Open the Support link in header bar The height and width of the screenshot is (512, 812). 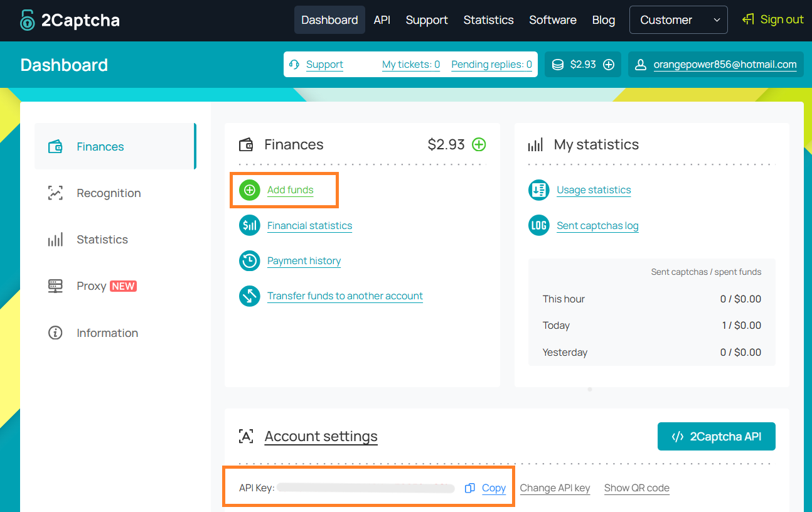(x=324, y=65)
